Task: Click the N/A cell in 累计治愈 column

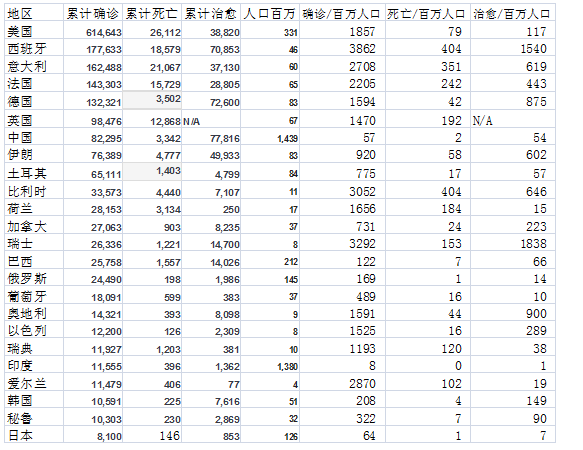Action: pyautogui.click(x=211, y=119)
